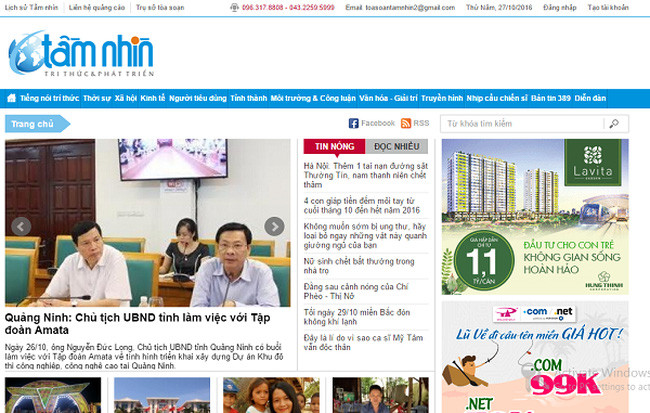This screenshot has width=650, height=413.
Task: Go to previous slide with left arrow
Action: click(23, 226)
